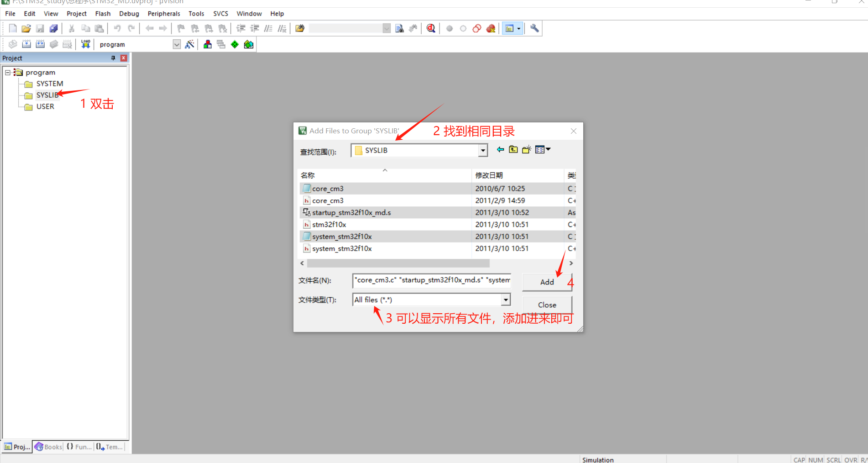Select startup_stm32f10x_md.s file
This screenshot has height=463, width=868.
coord(351,212)
